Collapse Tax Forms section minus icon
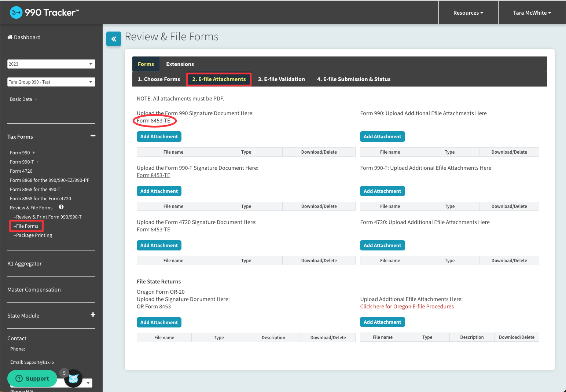The height and width of the screenshot is (392, 566). click(93, 136)
